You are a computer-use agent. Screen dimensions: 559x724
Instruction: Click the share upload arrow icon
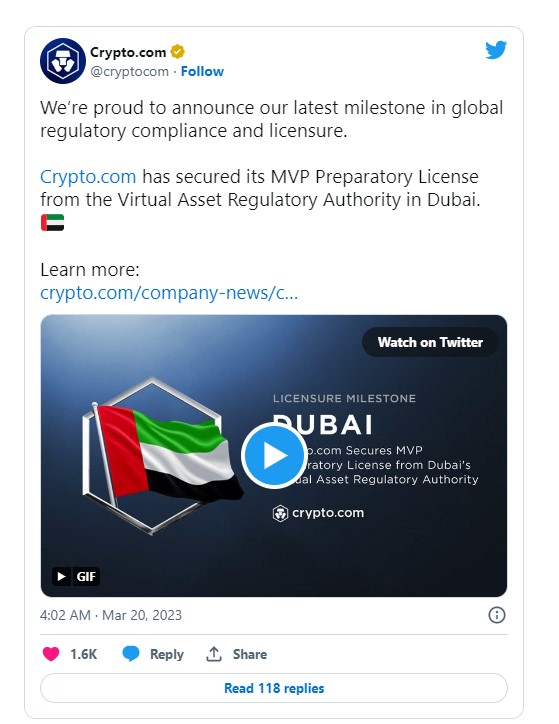click(x=214, y=654)
